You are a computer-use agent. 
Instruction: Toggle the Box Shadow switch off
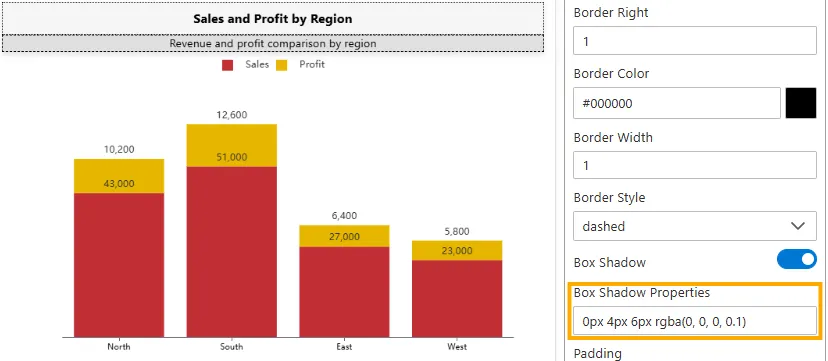pos(796,259)
